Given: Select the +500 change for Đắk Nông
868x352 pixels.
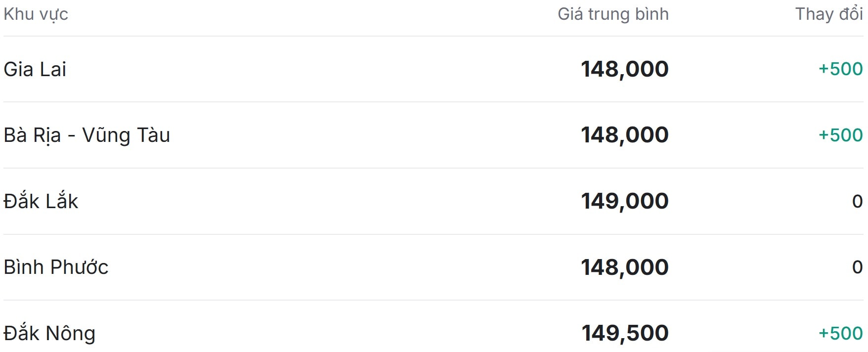Looking at the screenshot, I should pos(840,333).
